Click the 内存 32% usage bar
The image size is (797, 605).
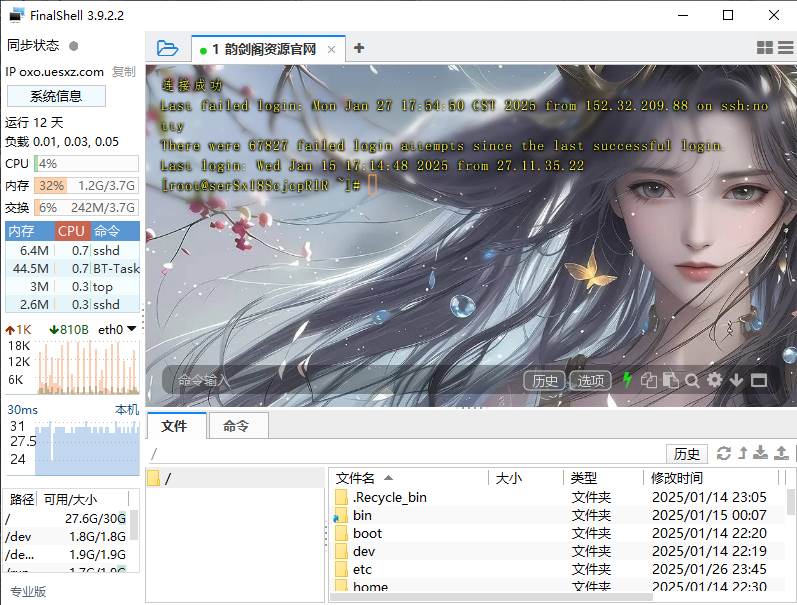86,186
